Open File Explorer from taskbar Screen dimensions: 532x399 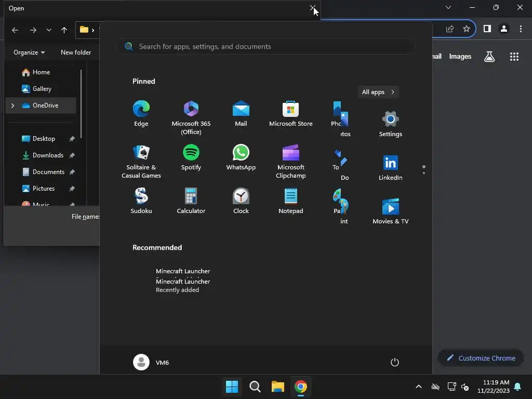pos(278,387)
